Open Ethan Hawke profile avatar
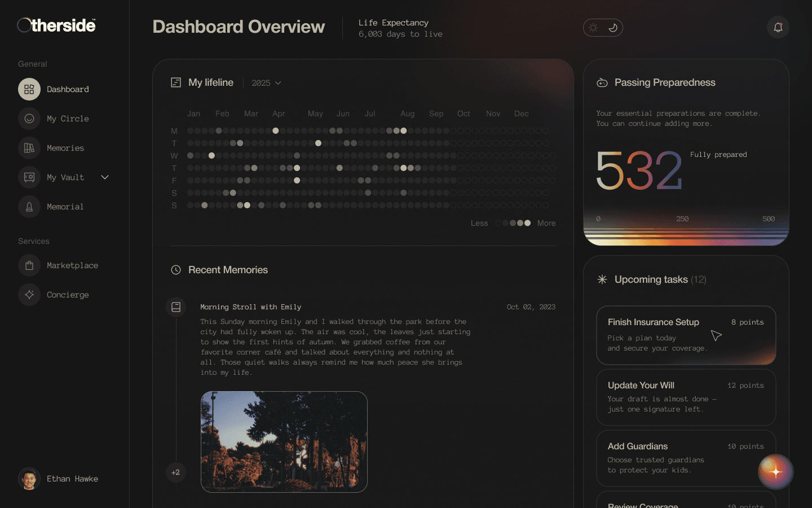This screenshot has width=812, height=508. tap(29, 479)
